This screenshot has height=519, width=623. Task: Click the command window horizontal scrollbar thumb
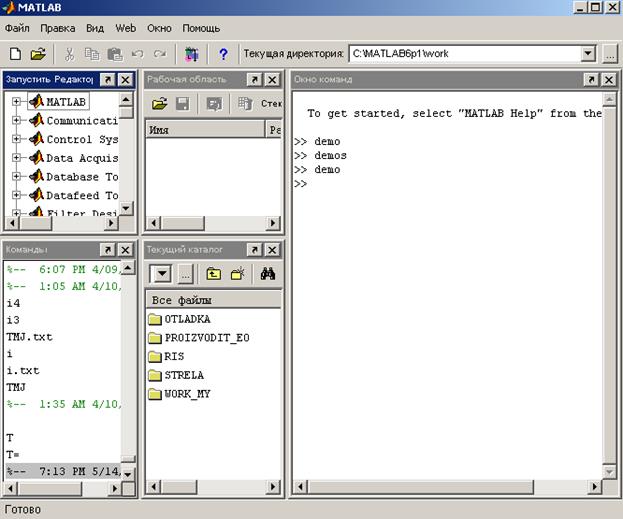(420, 486)
